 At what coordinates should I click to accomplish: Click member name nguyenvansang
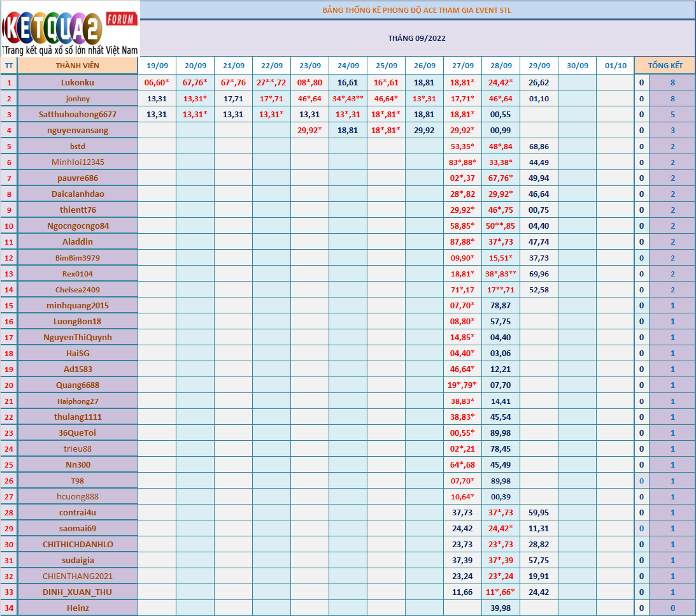tap(77, 130)
